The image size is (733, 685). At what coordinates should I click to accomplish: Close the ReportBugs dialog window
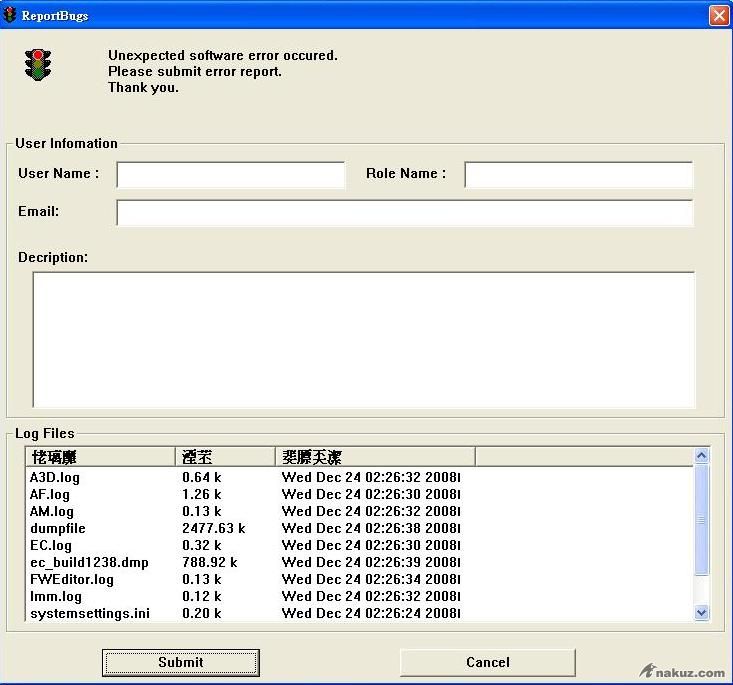coord(718,15)
